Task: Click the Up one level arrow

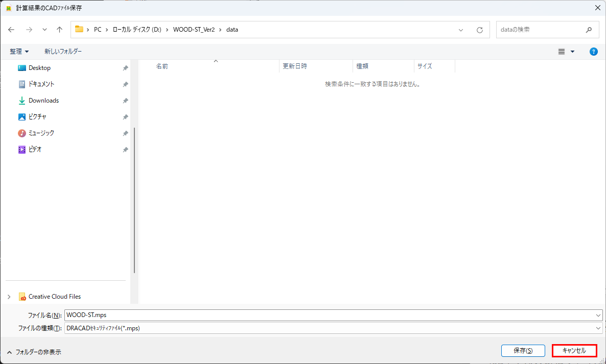Action: click(x=59, y=30)
